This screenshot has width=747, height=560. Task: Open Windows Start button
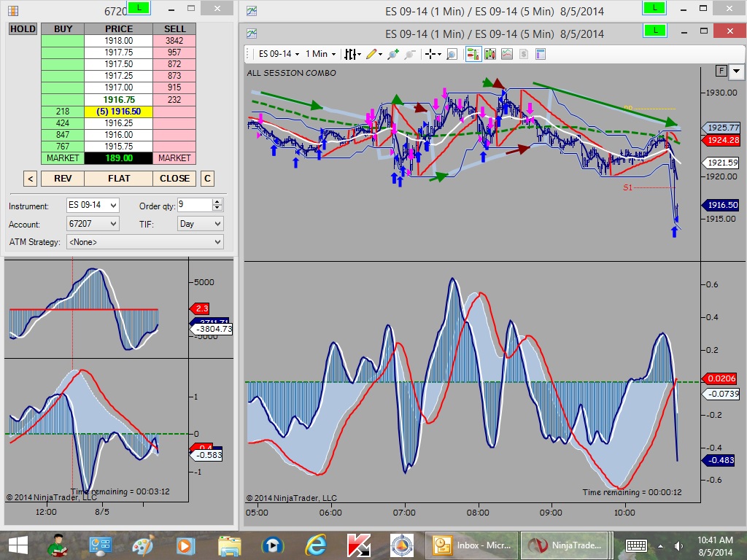18,545
